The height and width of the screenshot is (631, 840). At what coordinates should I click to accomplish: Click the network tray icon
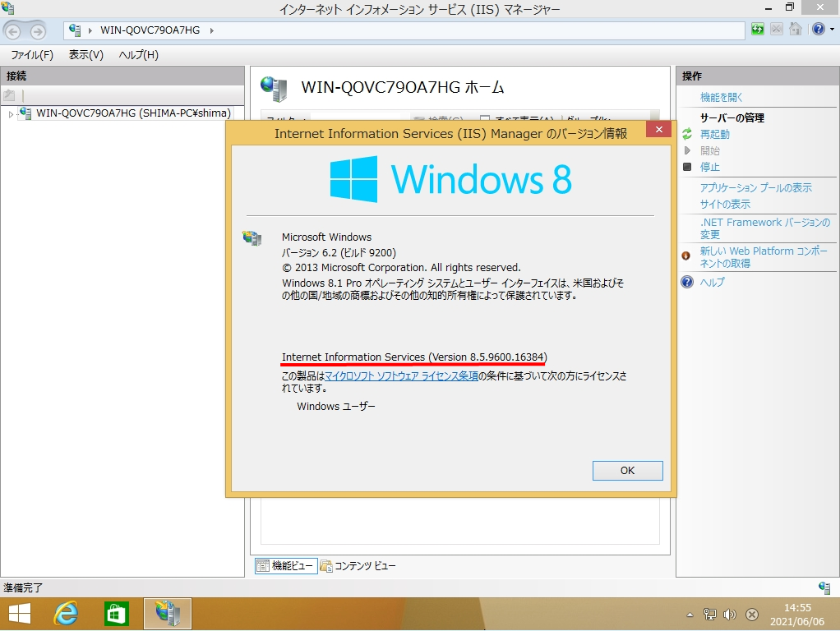(710, 615)
